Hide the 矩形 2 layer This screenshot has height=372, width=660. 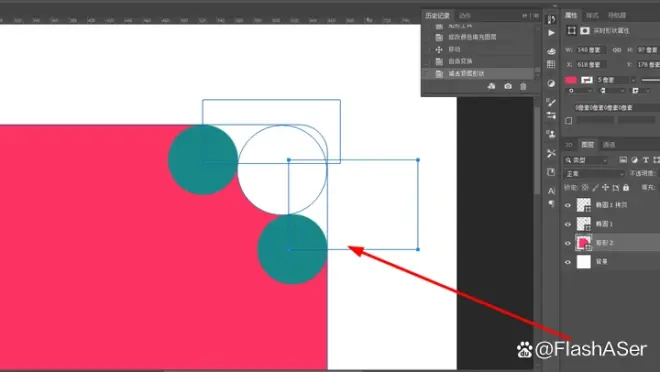click(568, 243)
